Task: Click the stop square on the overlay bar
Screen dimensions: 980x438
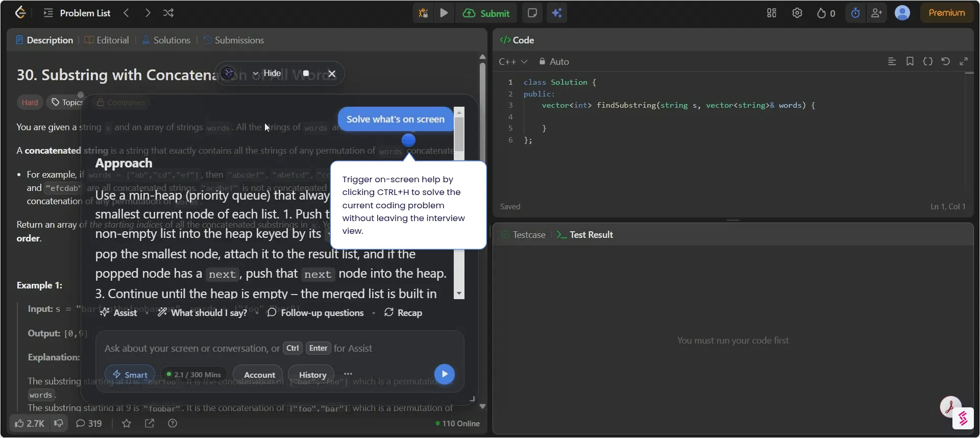Action: click(x=306, y=74)
